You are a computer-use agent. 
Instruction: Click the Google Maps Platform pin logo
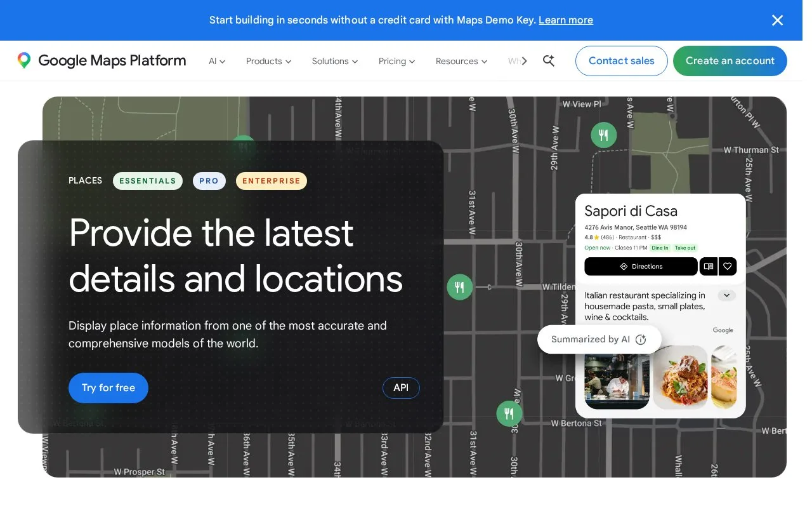(24, 60)
